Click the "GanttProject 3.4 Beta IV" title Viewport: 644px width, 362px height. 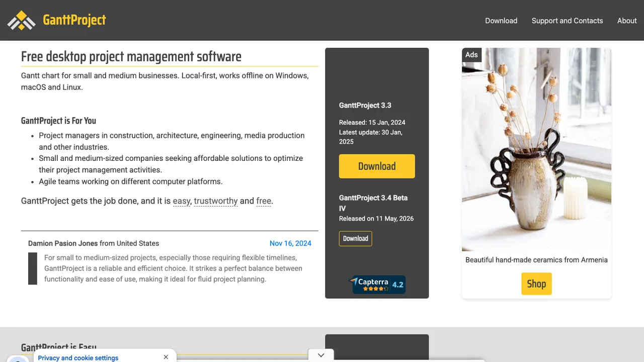point(373,203)
